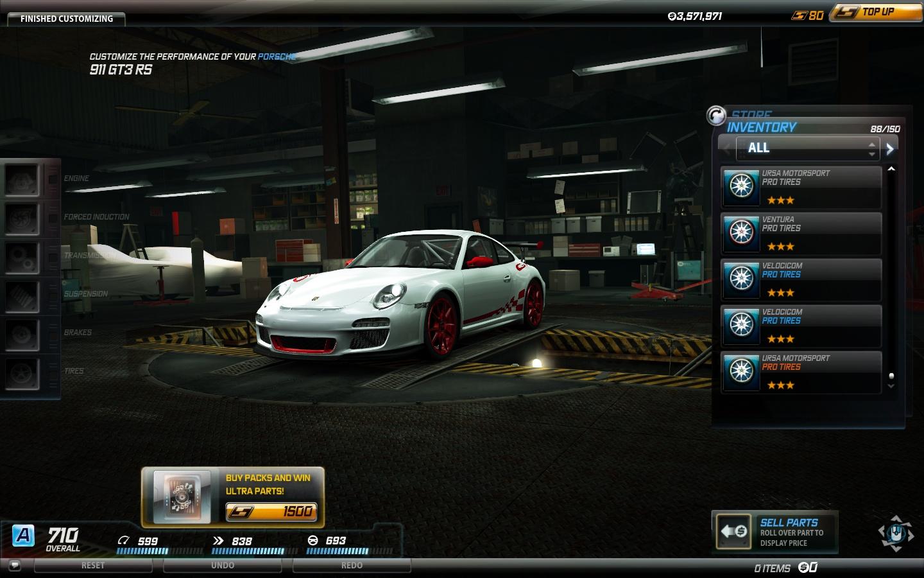Click the Top Up button
The width and height of the screenshot is (924, 578).
pos(876,12)
